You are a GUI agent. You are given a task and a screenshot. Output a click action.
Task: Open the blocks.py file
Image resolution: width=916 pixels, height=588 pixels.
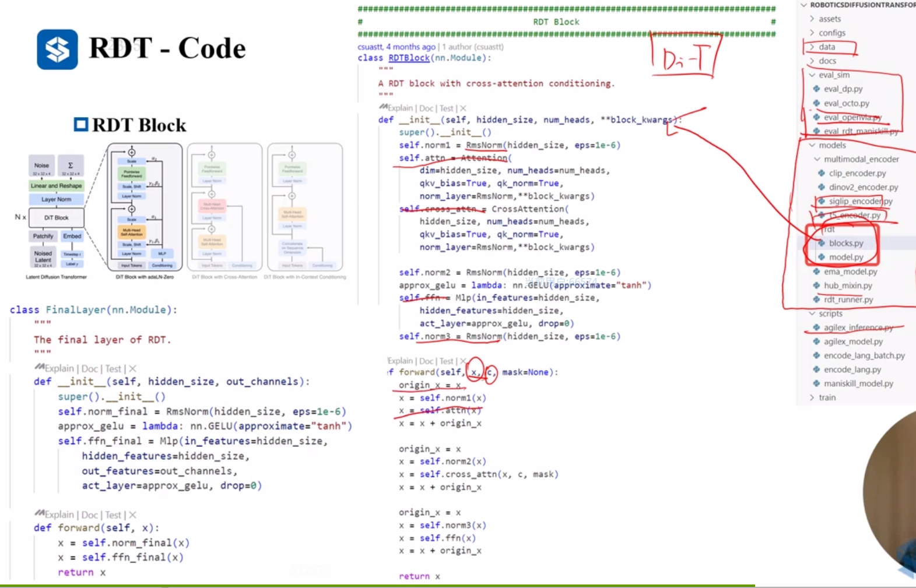[846, 243]
